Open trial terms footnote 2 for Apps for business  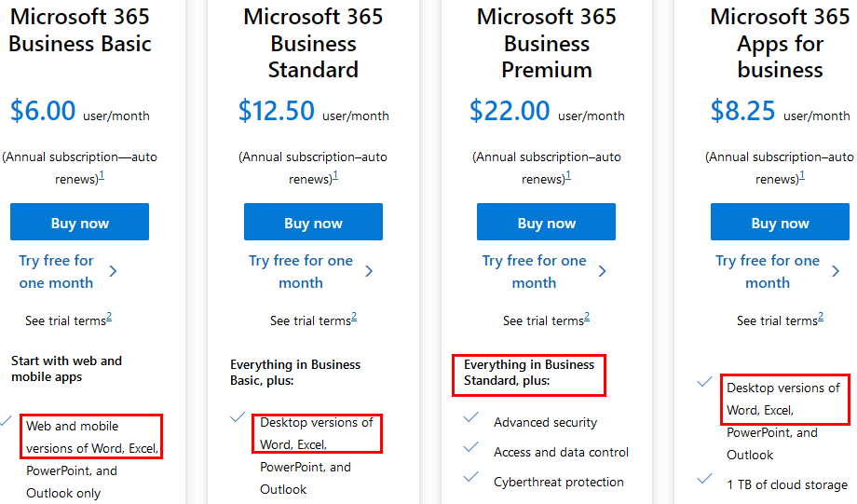pyautogui.click(x=821, y=317)
